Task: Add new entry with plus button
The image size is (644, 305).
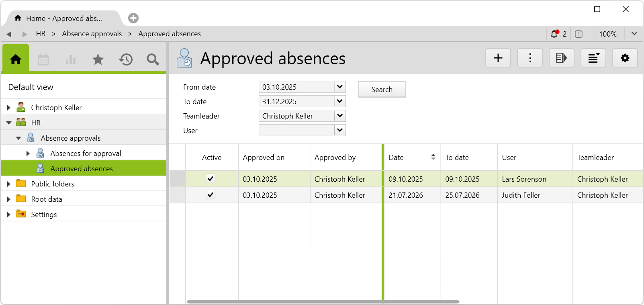Action: pyautogui.click(x=498, y=58)
